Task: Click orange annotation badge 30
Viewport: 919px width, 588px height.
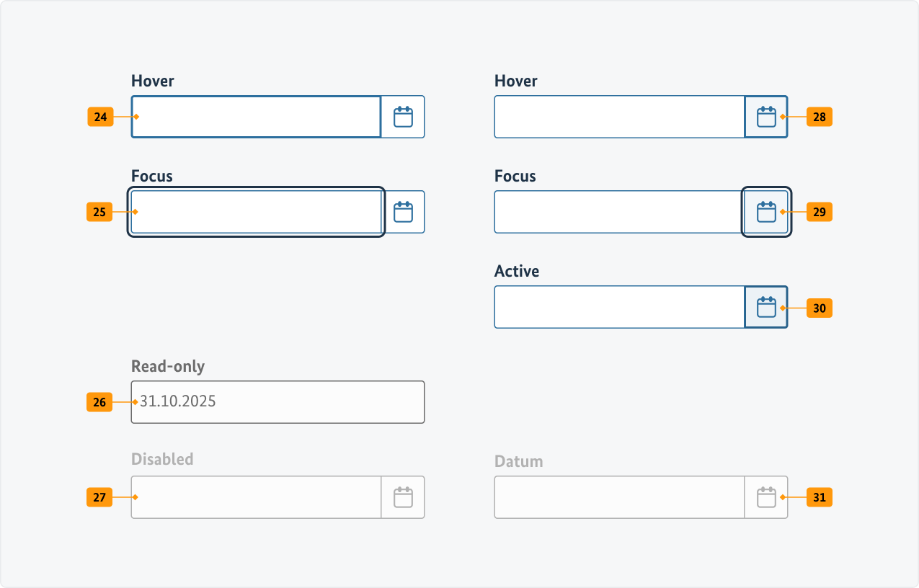Action: point(820,308)
